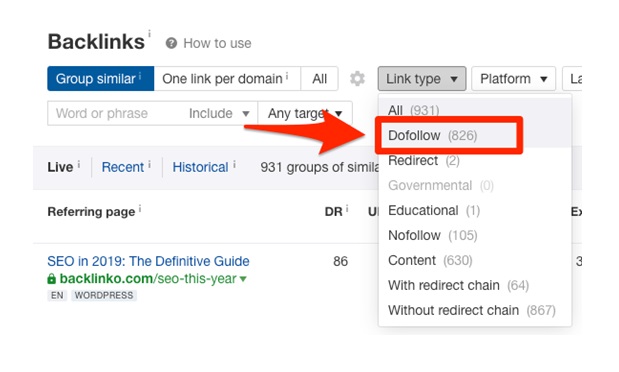The height and width of the screenshot is (372, 619).
Task: Switch to the Live tab
Action: point(60,167)
